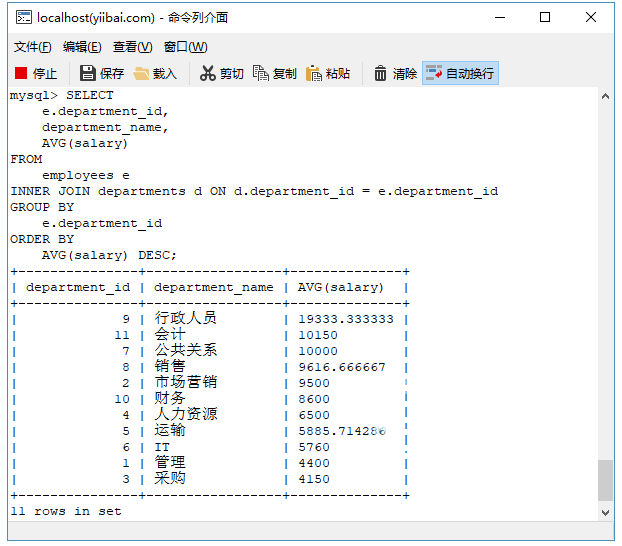Click the Cut (剪切) scissors icon
622x546 pixels.
207,73
